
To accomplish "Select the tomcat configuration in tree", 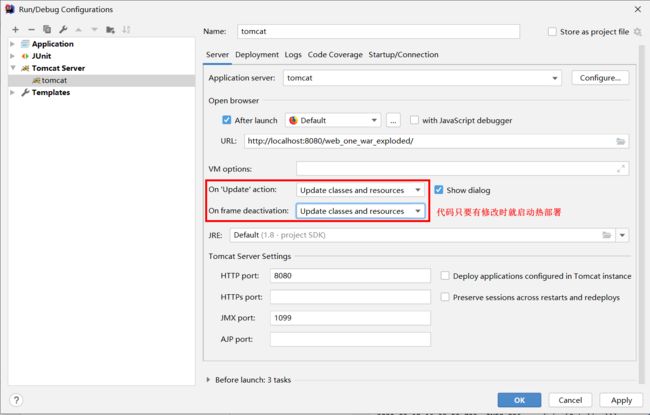I will 102,80.
